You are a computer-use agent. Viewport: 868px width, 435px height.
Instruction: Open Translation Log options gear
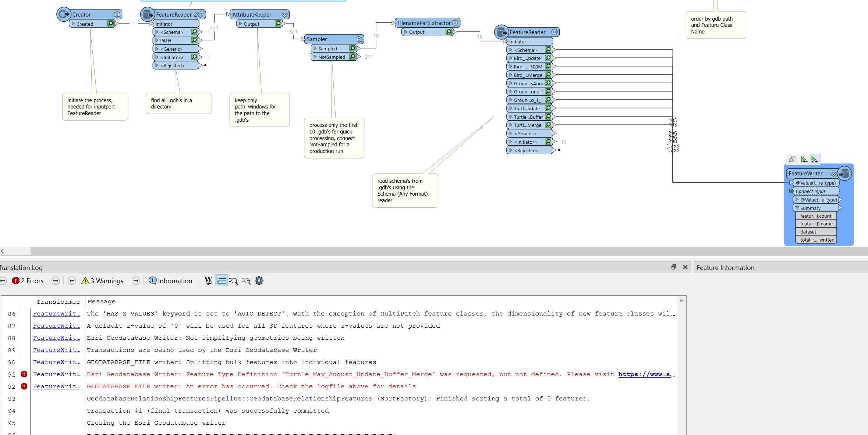pos(259,281)
